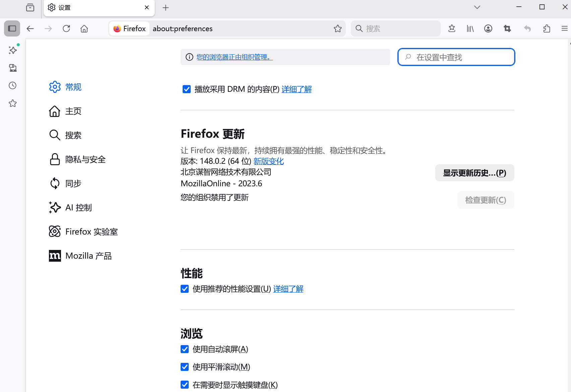The image size is (571, 392).
Task: Open the Firefox application menu
Action: point(565,28)
